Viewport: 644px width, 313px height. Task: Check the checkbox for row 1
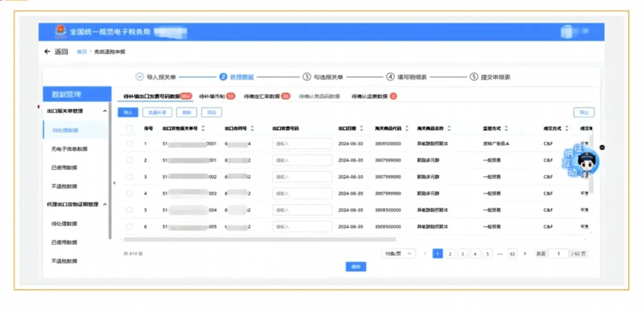(x=129, y=143)
